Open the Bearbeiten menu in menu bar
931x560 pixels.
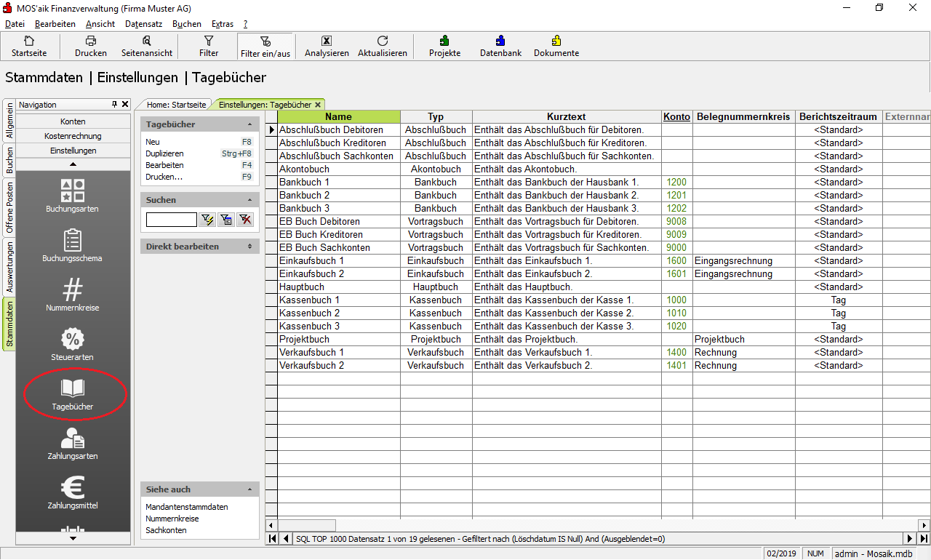[55, 24]
